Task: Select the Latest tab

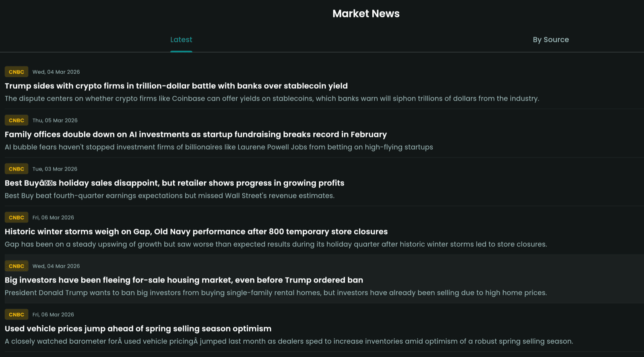Action: click(x=181, y=39)
